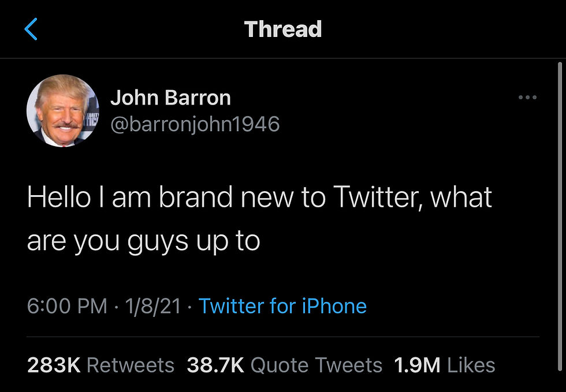The width and height of the screenshot is (566, 392).
Task: Click the John Barron display name
Action: [x=170, y=98]
